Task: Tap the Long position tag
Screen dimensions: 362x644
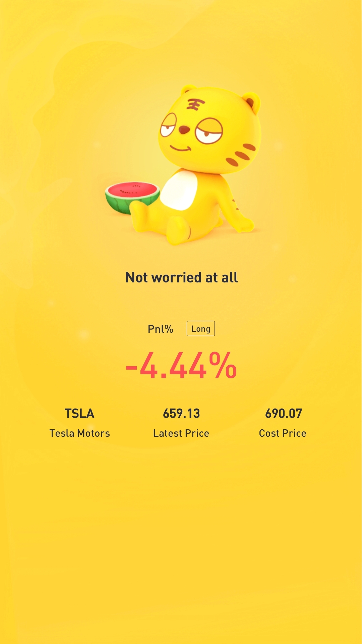Action: pos(200,329)
